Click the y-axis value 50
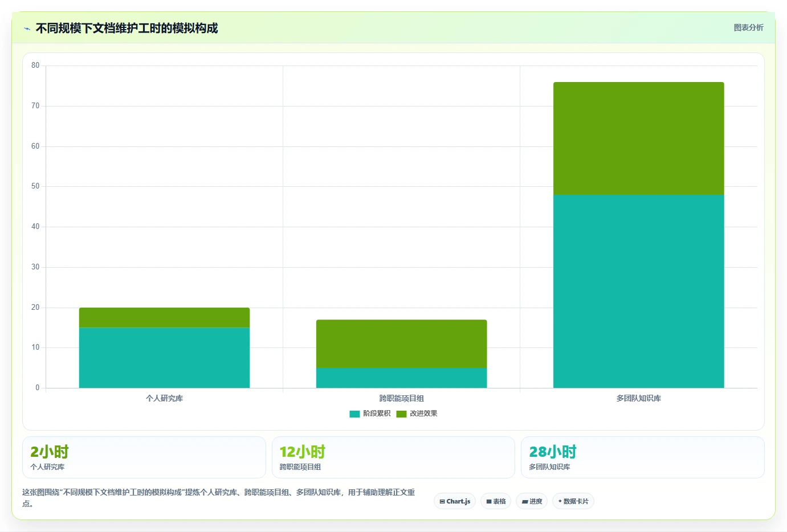 (35, 186)
